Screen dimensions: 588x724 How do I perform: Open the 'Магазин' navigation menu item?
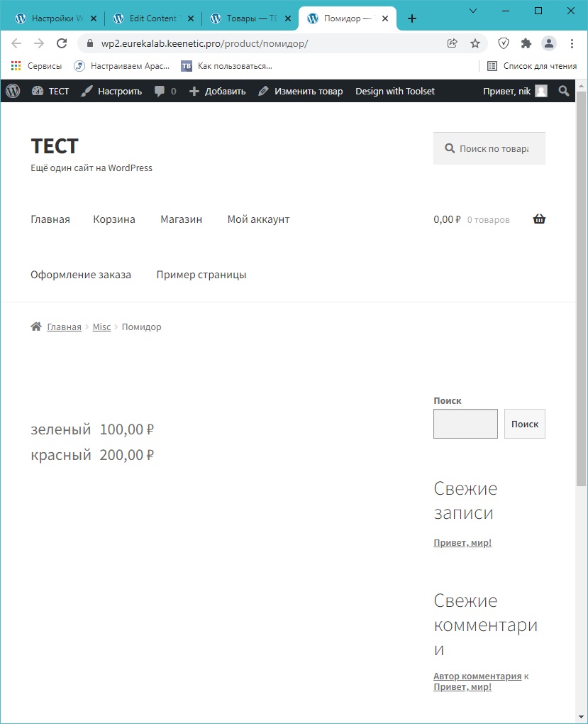click(181, 219)
